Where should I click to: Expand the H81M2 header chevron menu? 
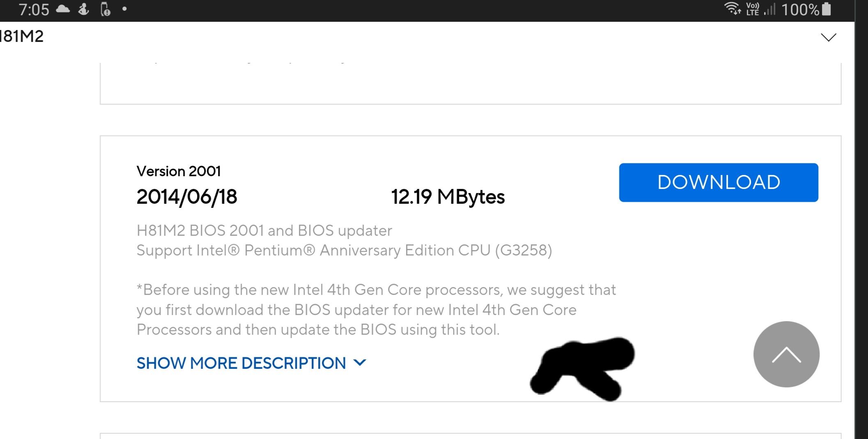829,37
